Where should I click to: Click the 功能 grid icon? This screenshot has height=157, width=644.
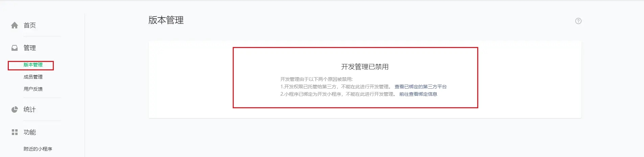[x=15, y=132]
